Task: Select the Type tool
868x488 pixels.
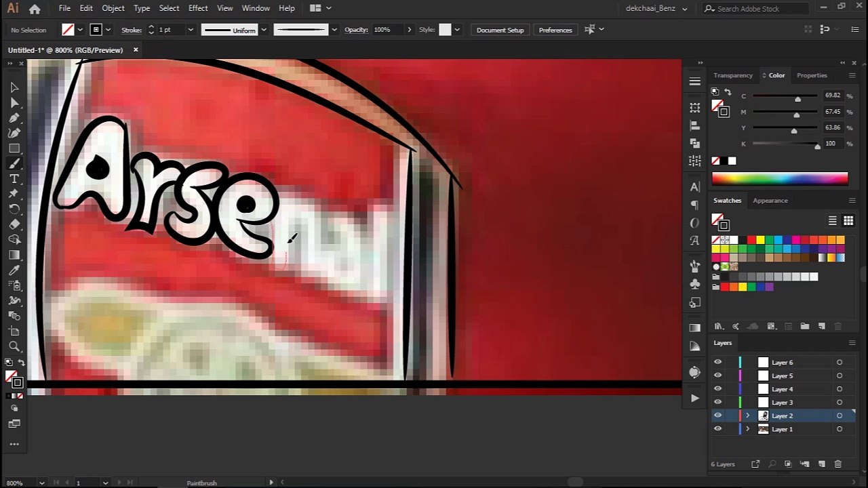Action: click(x=14, y=179)
